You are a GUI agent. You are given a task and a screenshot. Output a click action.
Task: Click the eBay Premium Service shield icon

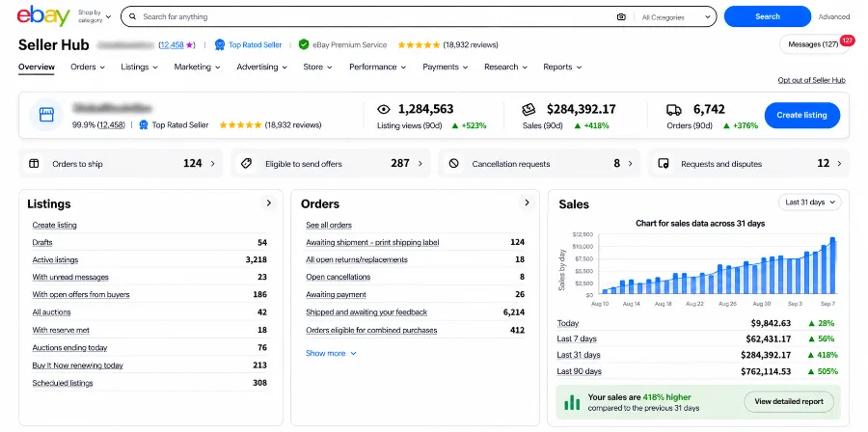(x=304, y=44)
